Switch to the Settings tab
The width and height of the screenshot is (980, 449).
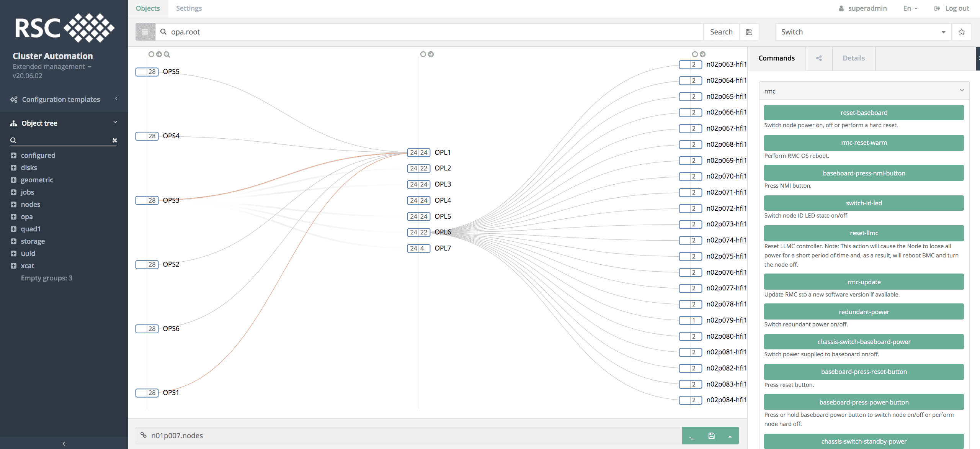pyautogui.click(x=189, y=8)
